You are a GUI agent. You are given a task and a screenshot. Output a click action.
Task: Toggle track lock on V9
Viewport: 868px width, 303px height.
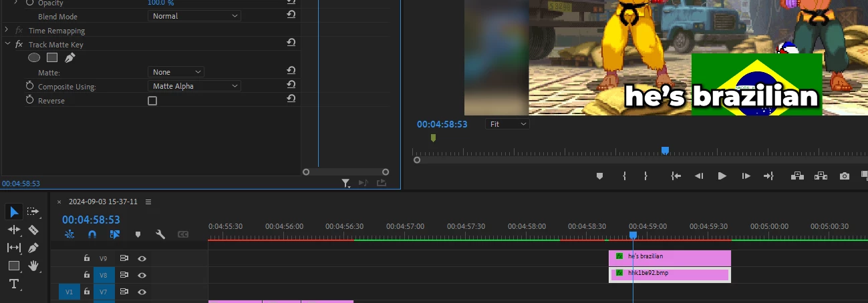coord(87,258)
